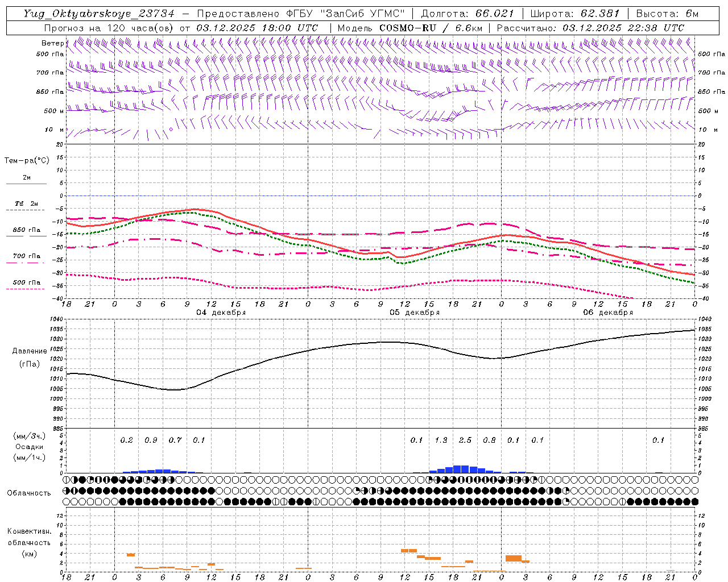The height and width of the screenshot is (582, 728).
Task: Click the calculation time Рассчитано 22:38 UTC
Action: click(x=590, y=28)
